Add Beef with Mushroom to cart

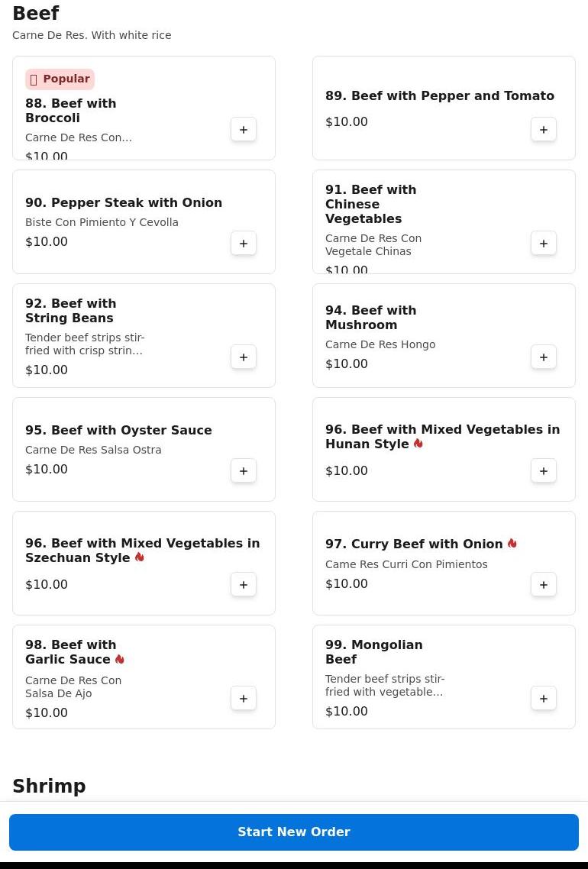[544, 357]
